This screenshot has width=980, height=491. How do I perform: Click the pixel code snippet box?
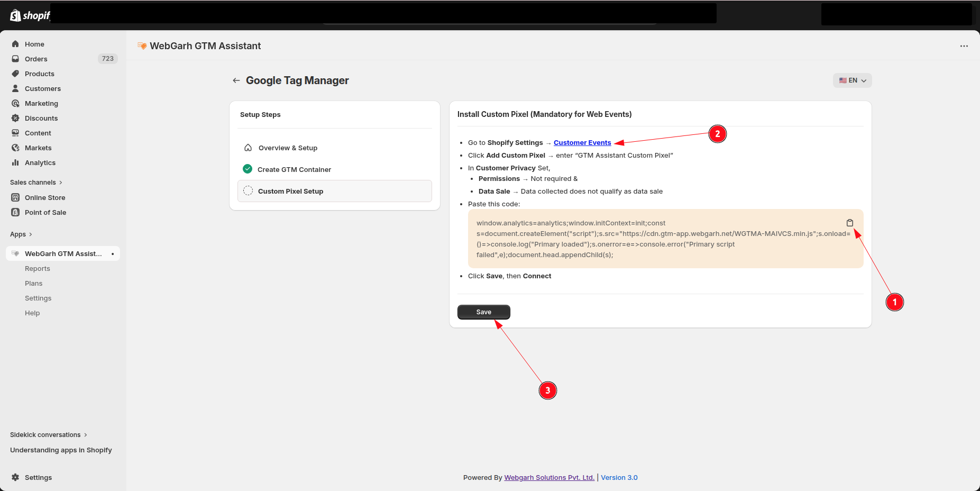(665, 239)
